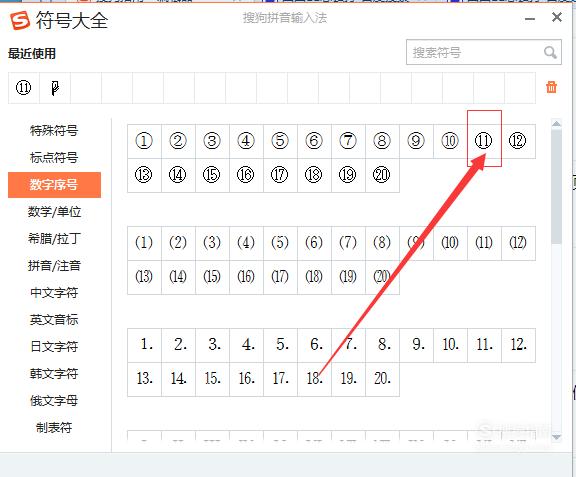This screenshot has height=477, width=576.
Task: Insert circled number ⑧
Action: point(382,141)
